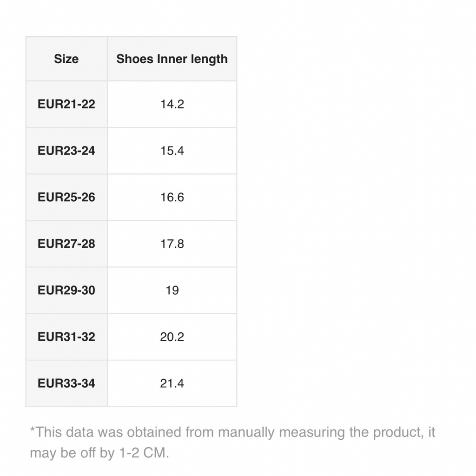This screenshot has height=476, width=476.
Task: Click the 14.2 inner length value
Action: click(x=172, y=104)
